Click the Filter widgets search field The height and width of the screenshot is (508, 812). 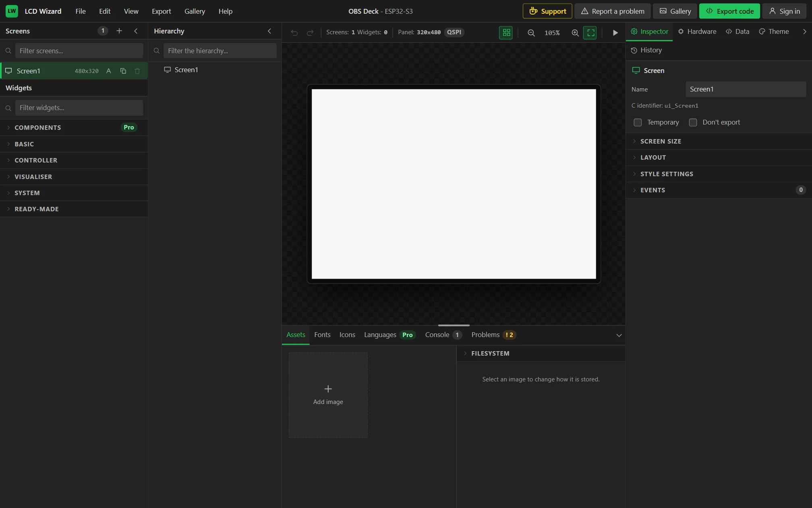point(79,108)
